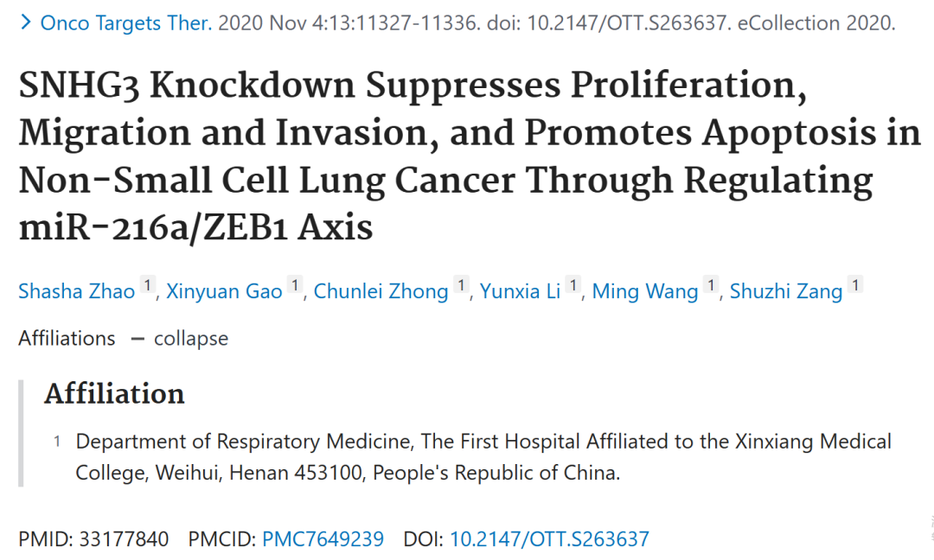This screenshot has height=560, width=934.
Task: Click the article title heading
Action: coord(470,156)
